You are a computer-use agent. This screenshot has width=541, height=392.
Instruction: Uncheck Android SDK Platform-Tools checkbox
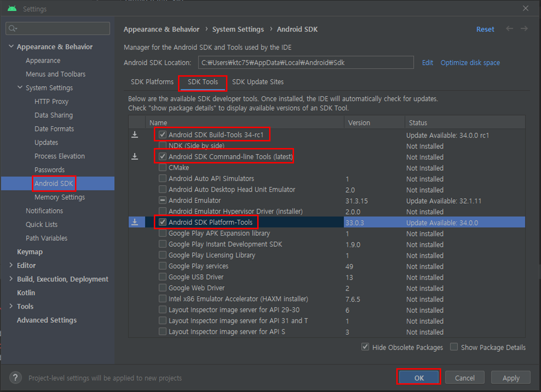point(163,222)
